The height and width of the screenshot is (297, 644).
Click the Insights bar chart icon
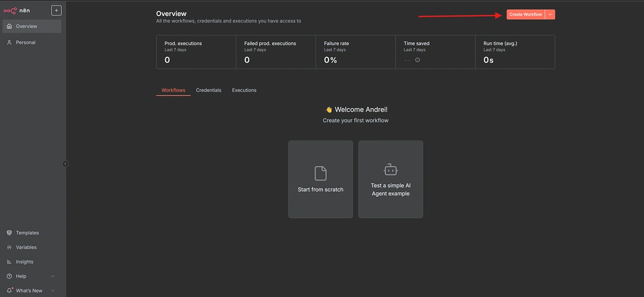pyautogui.click(x=9, y=262)
